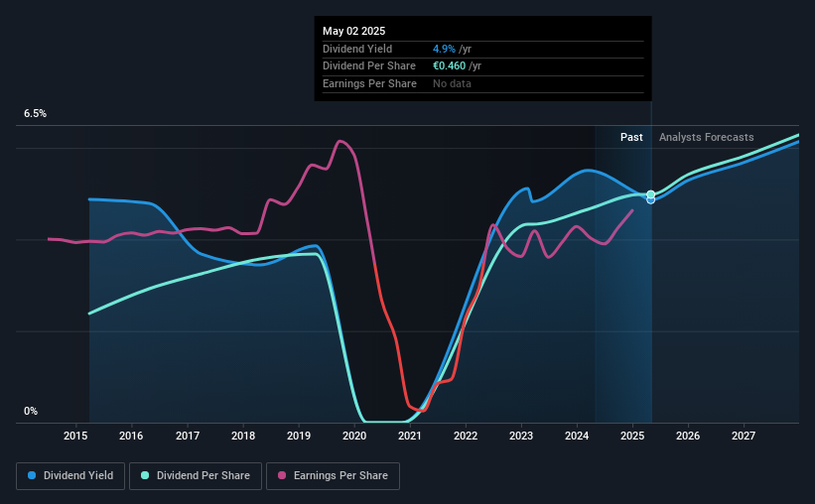Click the blue Dividend Yield data point marker
The width and height of the screenshot is (815, 504).
(651, 200)
